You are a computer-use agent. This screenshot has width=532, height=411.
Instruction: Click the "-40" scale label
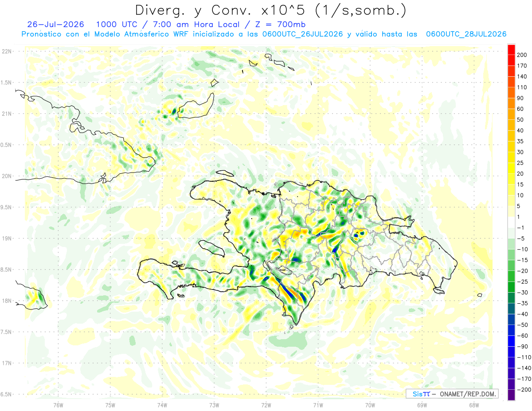click(523, 314)
